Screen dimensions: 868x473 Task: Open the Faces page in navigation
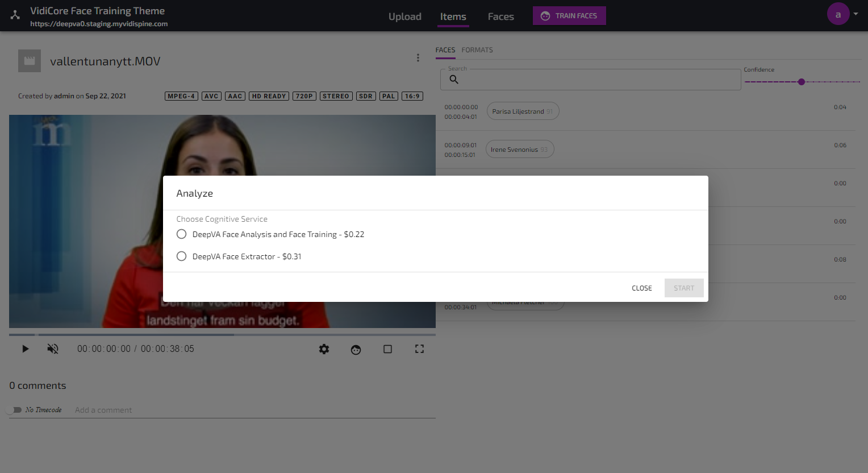coord(500,16)
